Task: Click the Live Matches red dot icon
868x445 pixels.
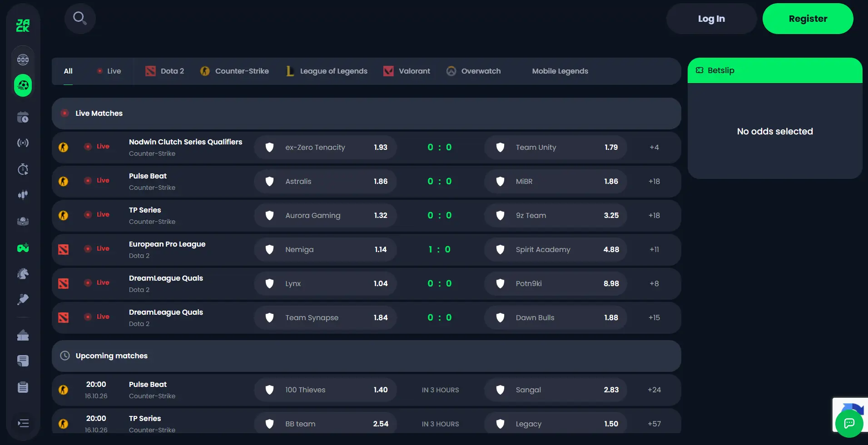Action: [x=65, y=113]
